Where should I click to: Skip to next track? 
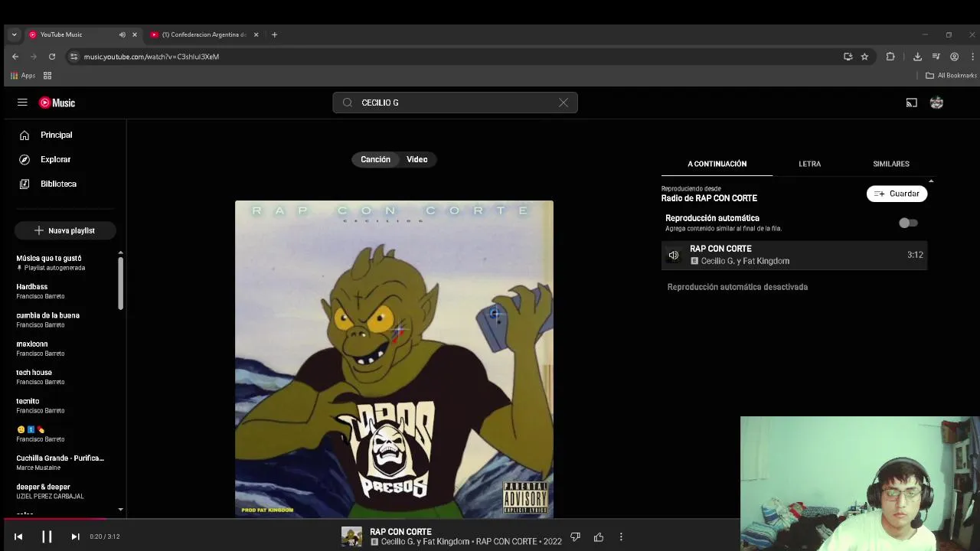(x=75, y=536)
